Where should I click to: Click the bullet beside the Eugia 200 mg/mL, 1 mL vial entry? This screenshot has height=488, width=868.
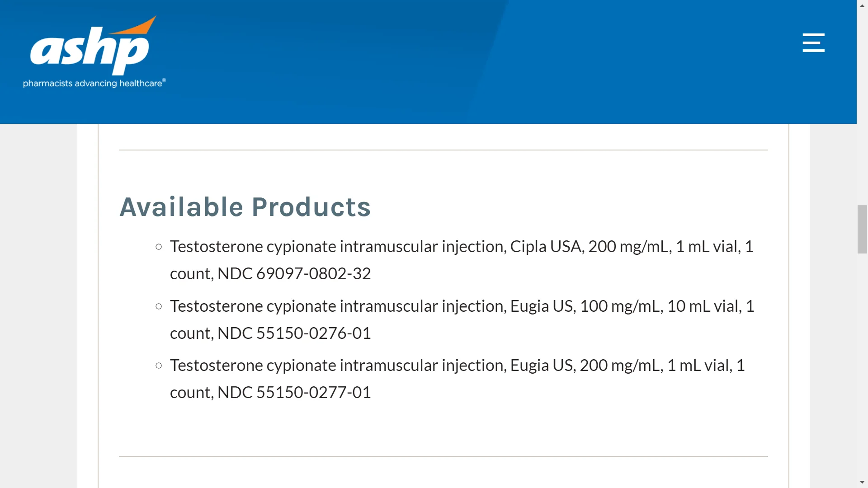point(159,366)
